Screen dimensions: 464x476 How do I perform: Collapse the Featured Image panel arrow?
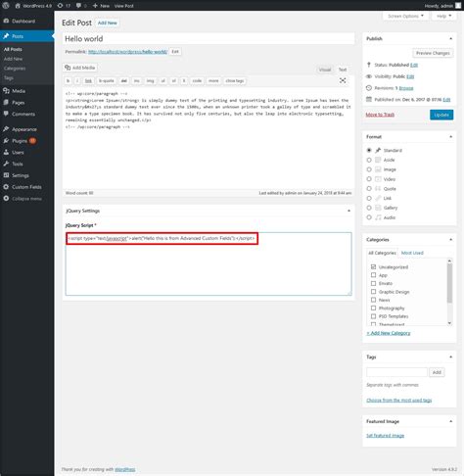pyautogui.click(x=450, y=421)
